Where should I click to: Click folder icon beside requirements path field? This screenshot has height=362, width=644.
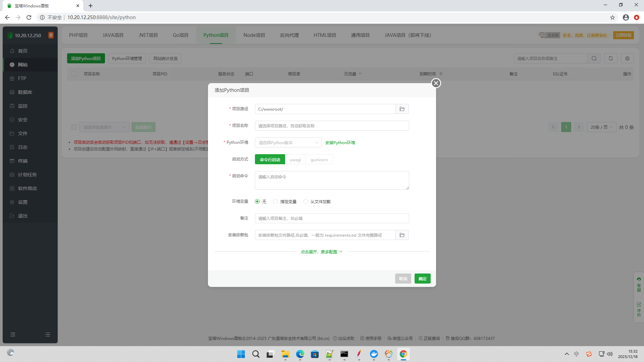[402, 235]
